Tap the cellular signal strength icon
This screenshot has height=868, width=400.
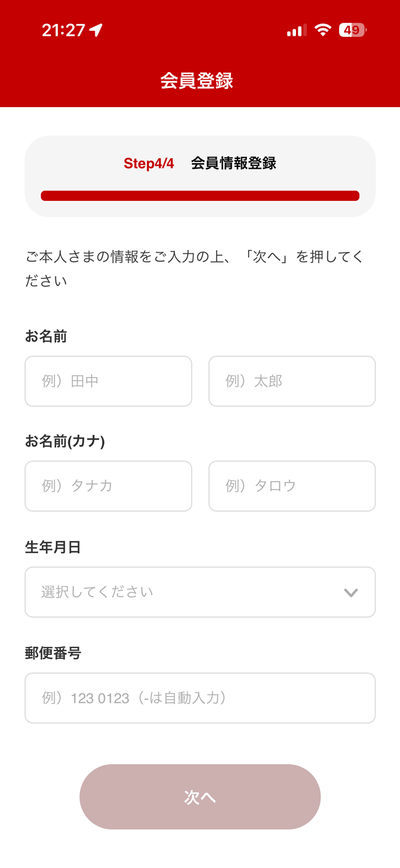297,30
